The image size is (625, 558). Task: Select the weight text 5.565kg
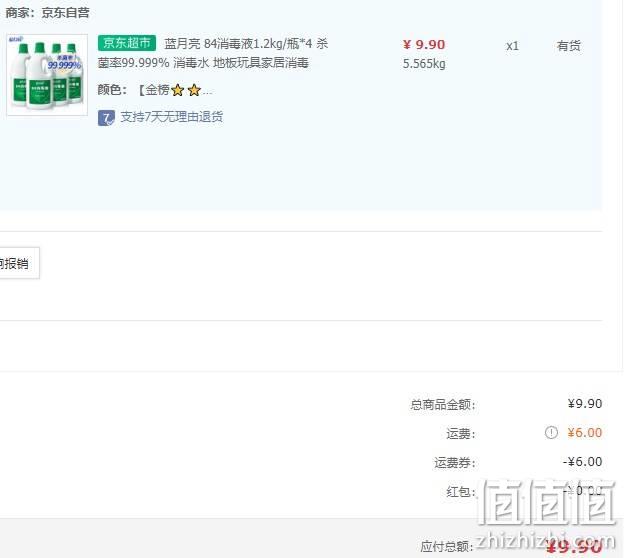(424, 64)
